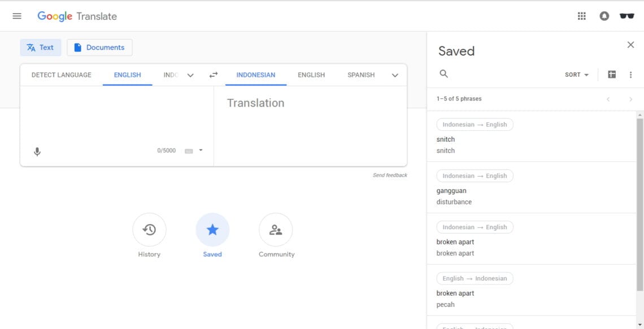Expand the target language list chevron

(x=395, y=74)
